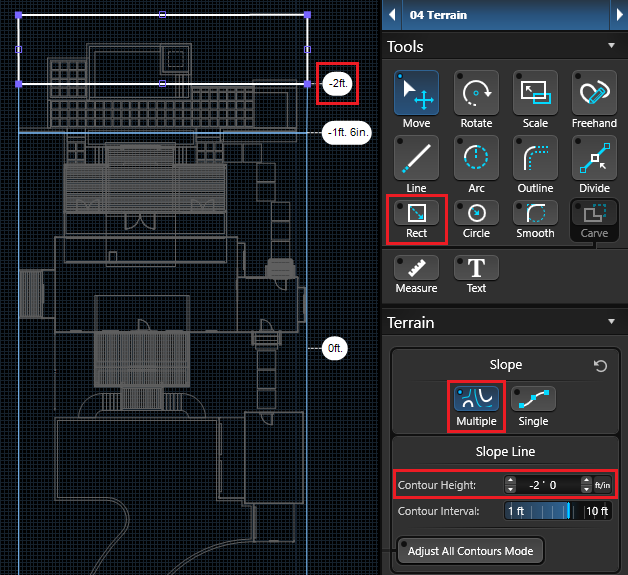Collapse the Terrain panel
The image size is (628, 575).
[611, 322]
